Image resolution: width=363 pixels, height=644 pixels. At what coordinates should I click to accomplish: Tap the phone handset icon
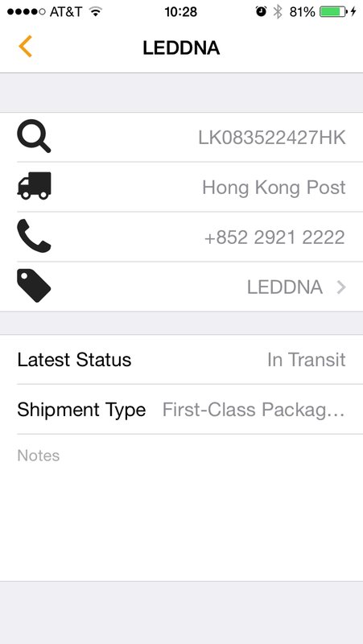pyautogui.click(x=34, y=236)
